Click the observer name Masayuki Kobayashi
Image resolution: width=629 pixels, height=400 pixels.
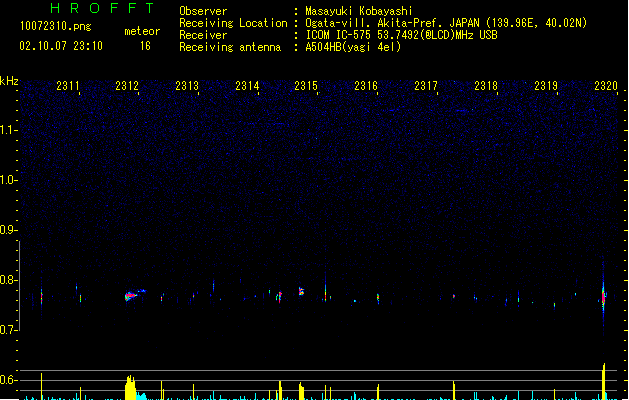click(x=359, y=11)
